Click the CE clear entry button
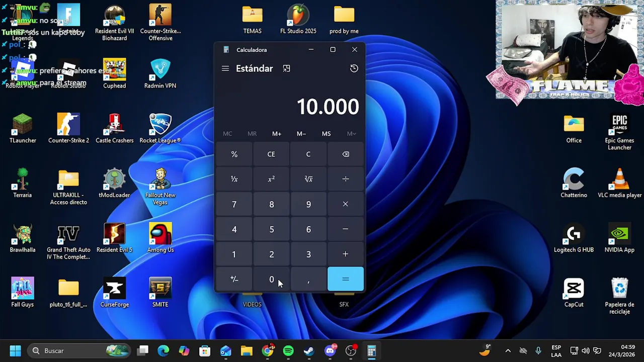 [x=271, y=154]
